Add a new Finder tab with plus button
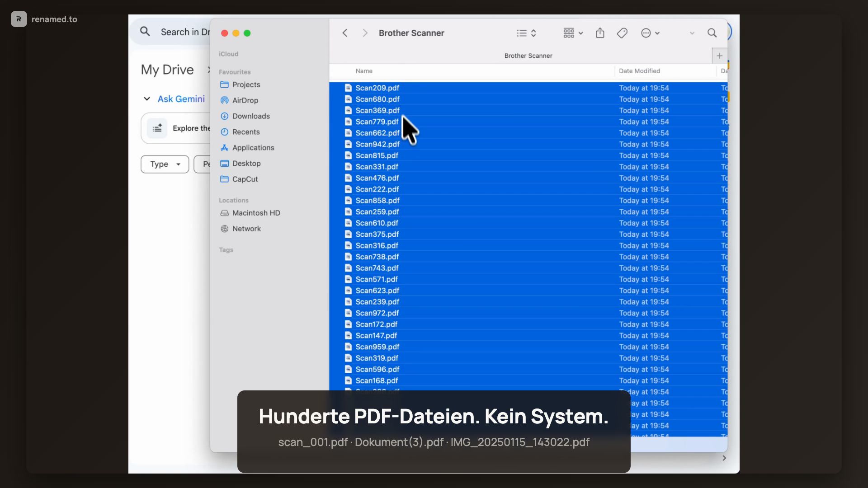The image size is (868, 488). tap(719, 56)
